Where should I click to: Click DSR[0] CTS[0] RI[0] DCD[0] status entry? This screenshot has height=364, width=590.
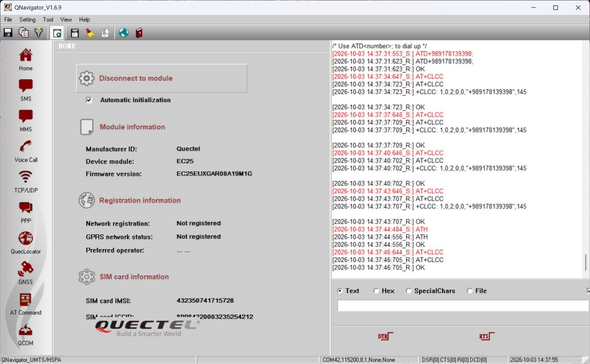pos(454,360)
